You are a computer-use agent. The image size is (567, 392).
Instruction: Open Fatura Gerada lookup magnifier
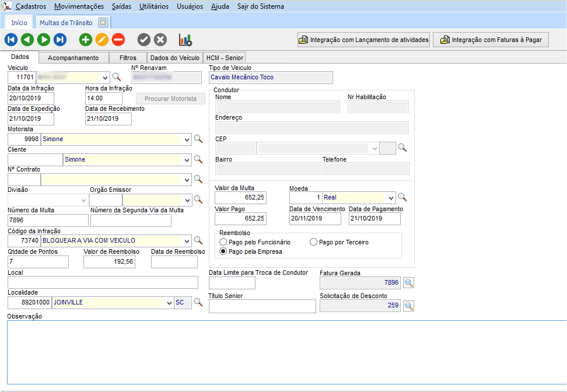click(x=409, y=283)
